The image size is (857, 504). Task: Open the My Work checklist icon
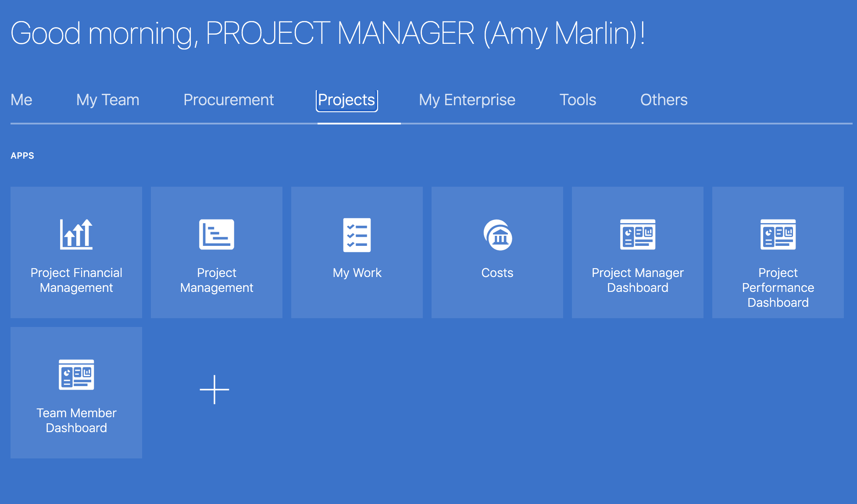357,235
